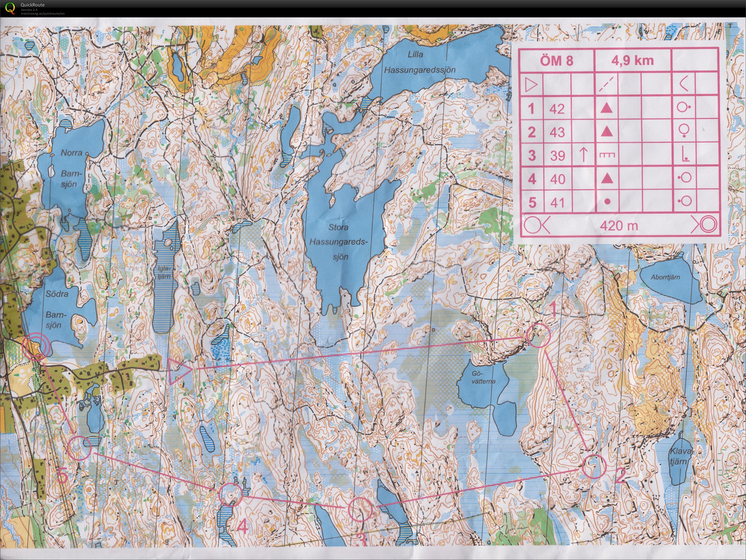Viewport: 746px width, 560px height.
Task: Click the '4,9 km' distance cell
Action: pos(633,61)
